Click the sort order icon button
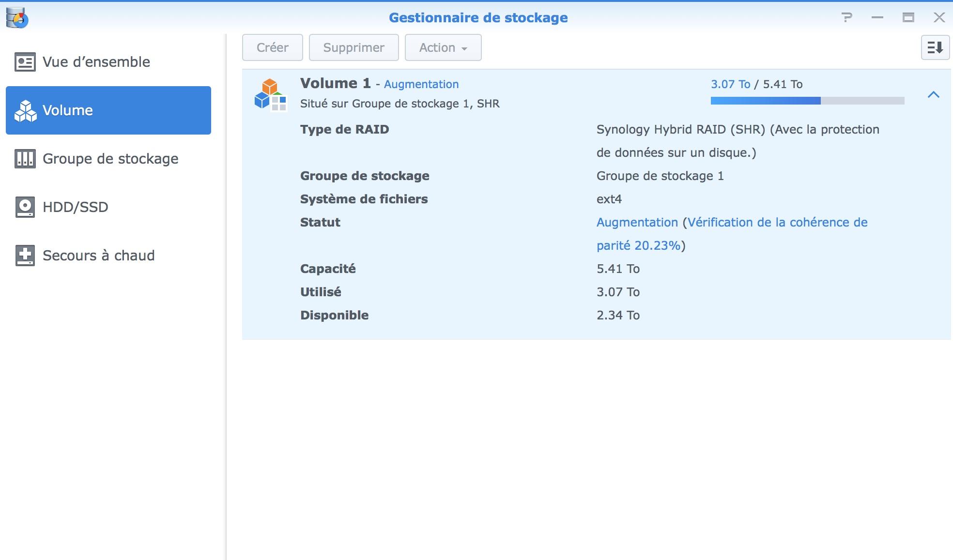The image size is (953, 560). click(x=935, y=47)
